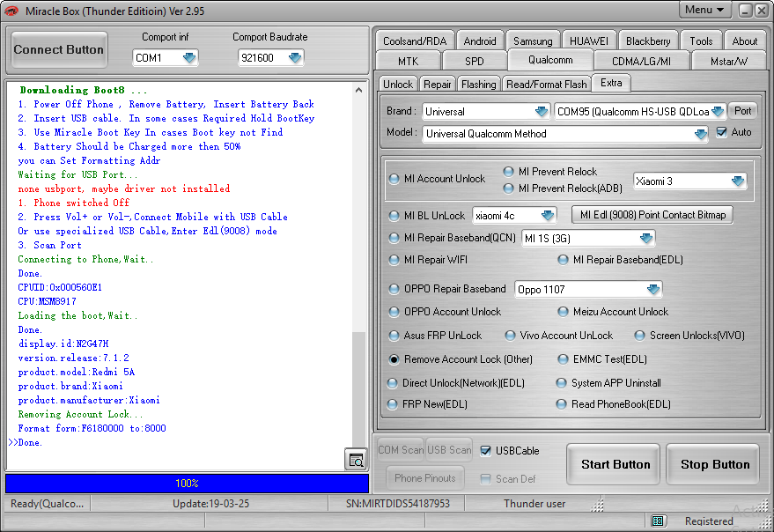Select FRP New(EDL) option
The width and height of the screenshot is (774, 532).
(427, 404)
